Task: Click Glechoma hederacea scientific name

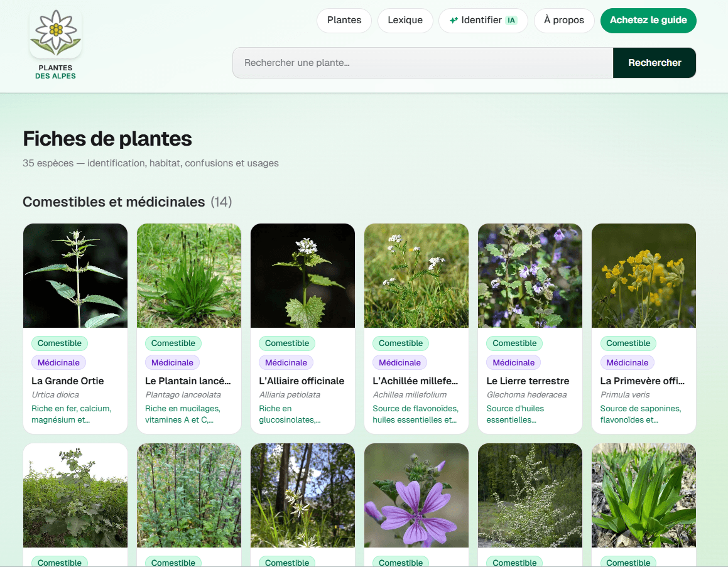Action: pos(526,395)
